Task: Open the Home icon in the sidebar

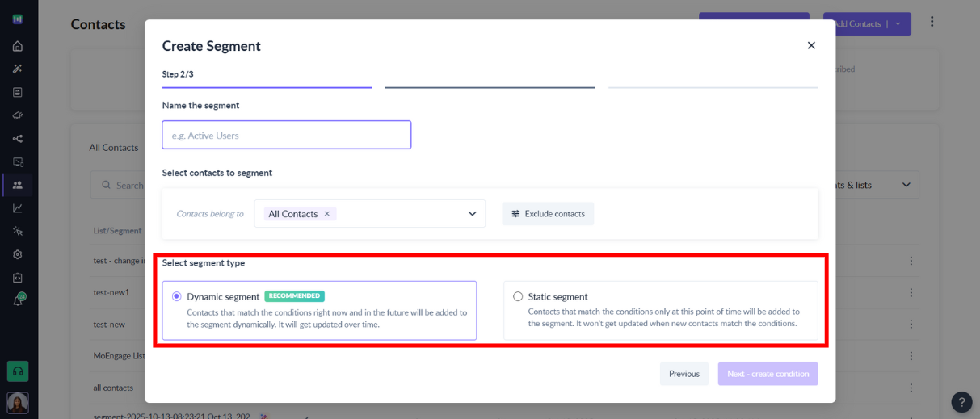Action: (x=18, y=46)
